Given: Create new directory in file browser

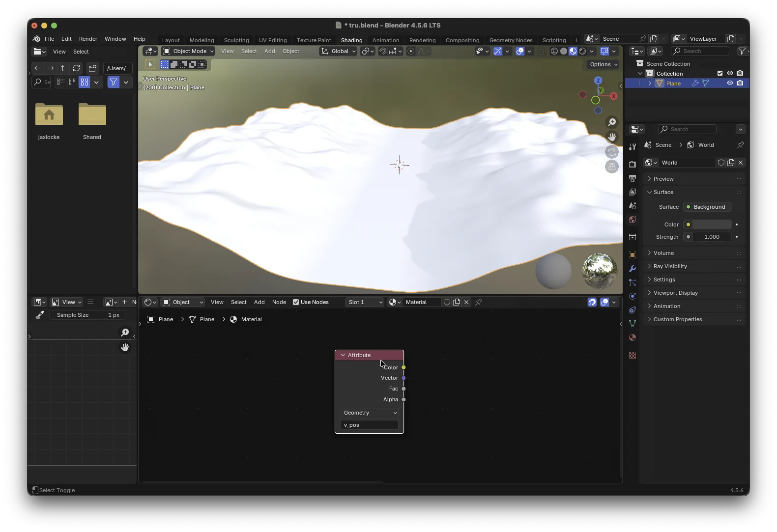Looking at the screenshot, I should pos(92,68).
